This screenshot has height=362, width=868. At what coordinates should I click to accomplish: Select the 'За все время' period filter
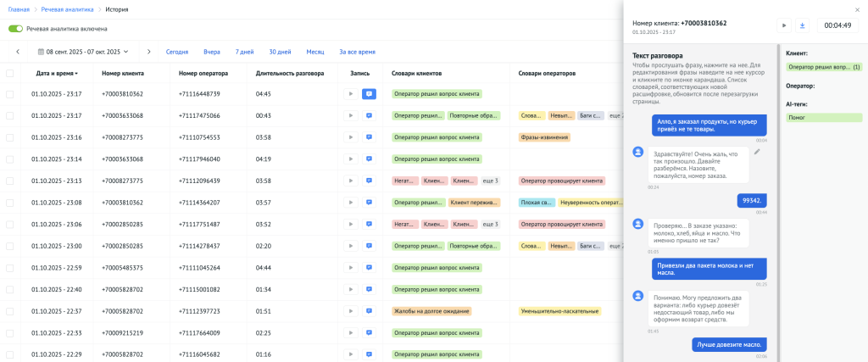tap(357, 52)
